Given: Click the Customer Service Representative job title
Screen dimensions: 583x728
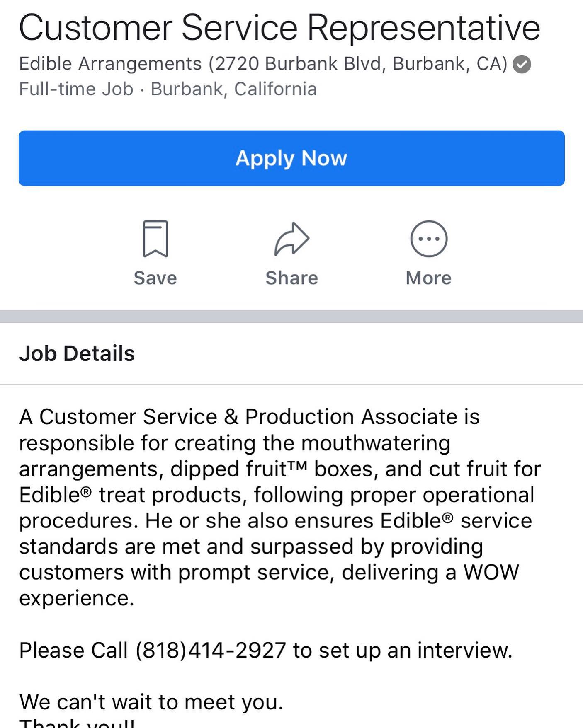Looking at the screenshot, I should click(279, 28).
